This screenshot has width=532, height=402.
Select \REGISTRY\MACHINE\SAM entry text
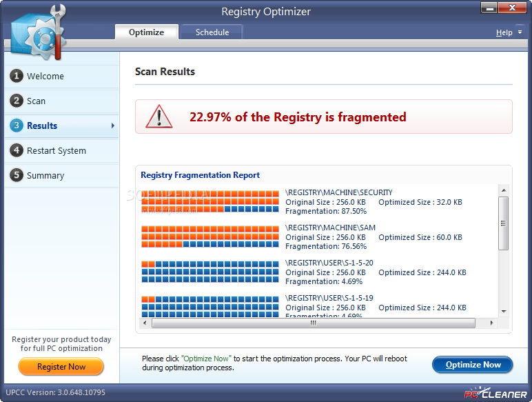pos(330,228)
